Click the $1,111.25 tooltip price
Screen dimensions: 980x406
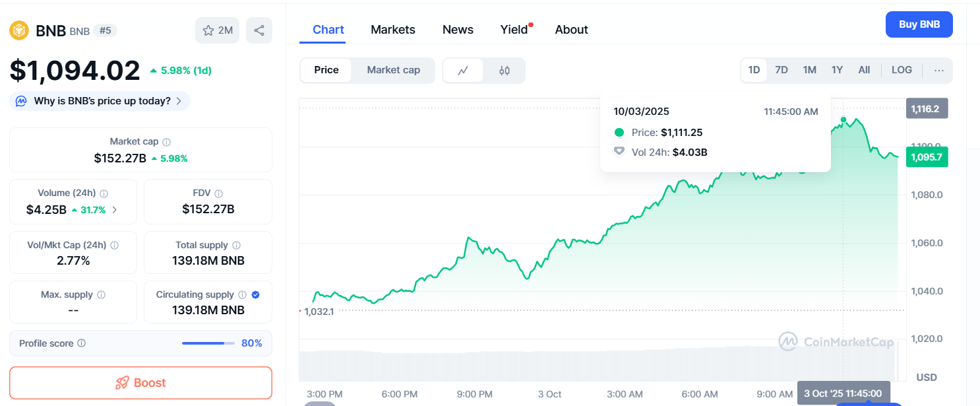click(x=681, y=133)
